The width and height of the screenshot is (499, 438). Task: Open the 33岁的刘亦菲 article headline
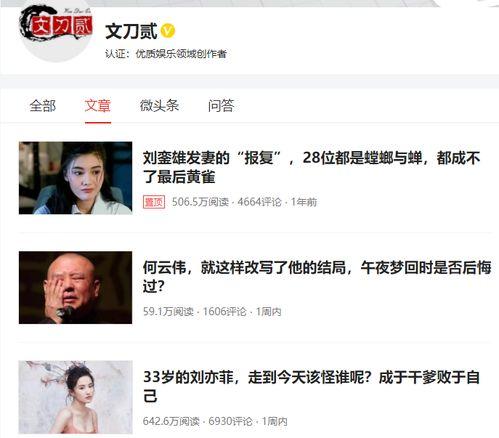point(311,387)
